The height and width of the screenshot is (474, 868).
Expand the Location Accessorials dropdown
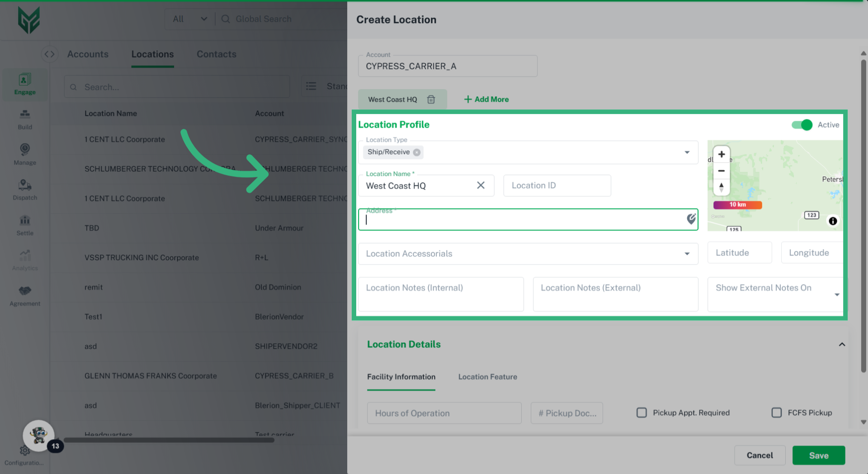(x=687, y=254)
